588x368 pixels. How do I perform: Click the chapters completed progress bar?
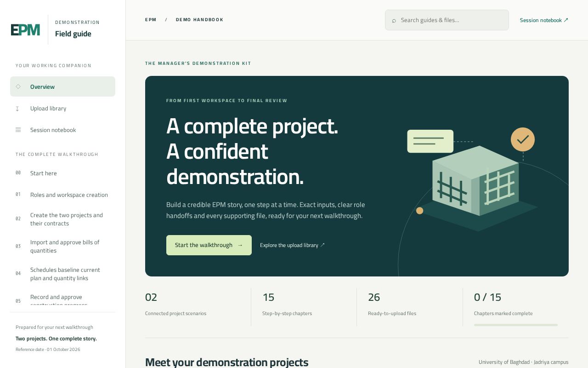[x=516, y=325]
